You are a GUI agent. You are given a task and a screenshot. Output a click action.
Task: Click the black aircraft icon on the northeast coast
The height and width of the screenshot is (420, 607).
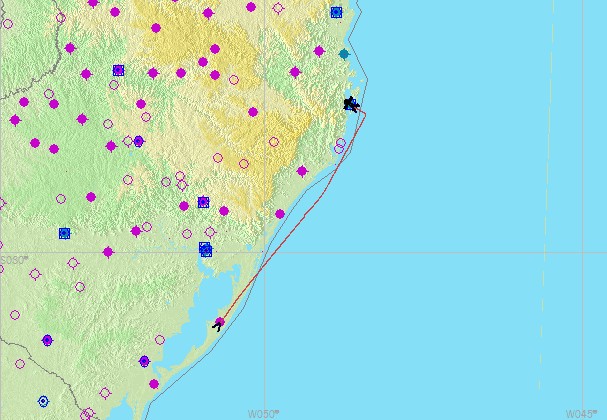(351, 104)
